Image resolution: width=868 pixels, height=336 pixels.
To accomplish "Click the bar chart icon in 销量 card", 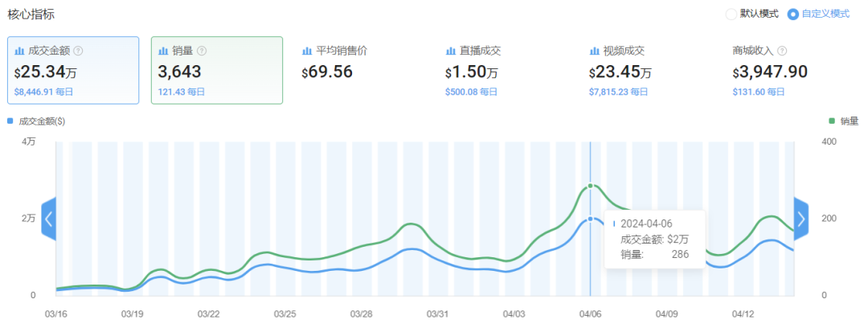I will tap(164, 51).
